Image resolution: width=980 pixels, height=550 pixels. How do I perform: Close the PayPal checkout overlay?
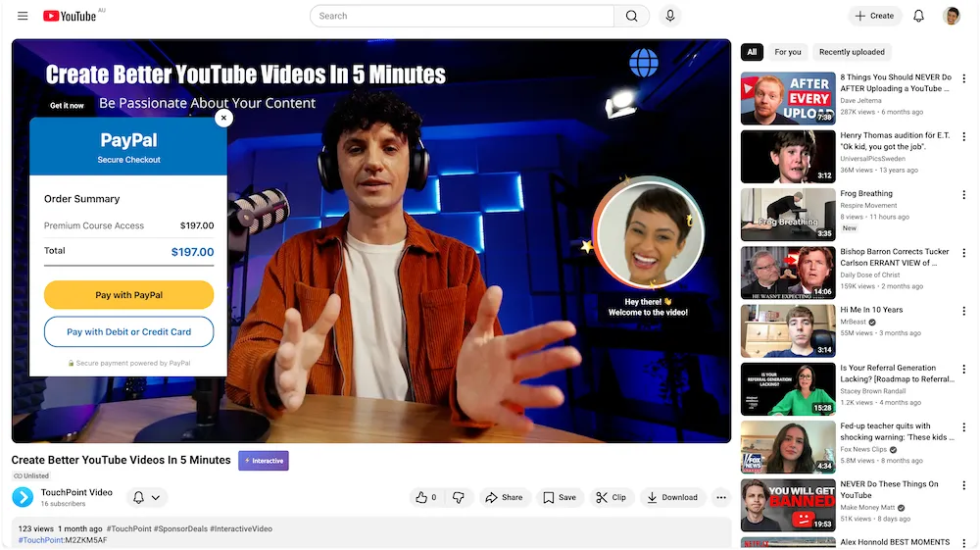coord(223,118)
